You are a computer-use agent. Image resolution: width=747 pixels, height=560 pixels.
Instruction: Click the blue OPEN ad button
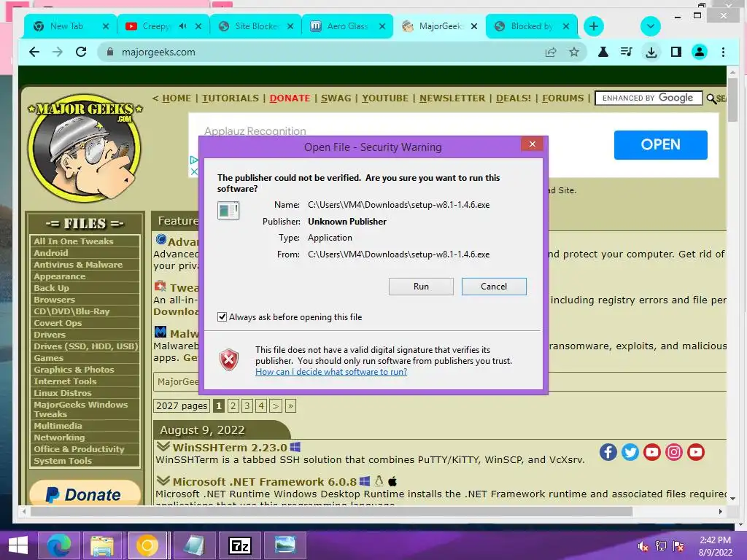(660, 144)
